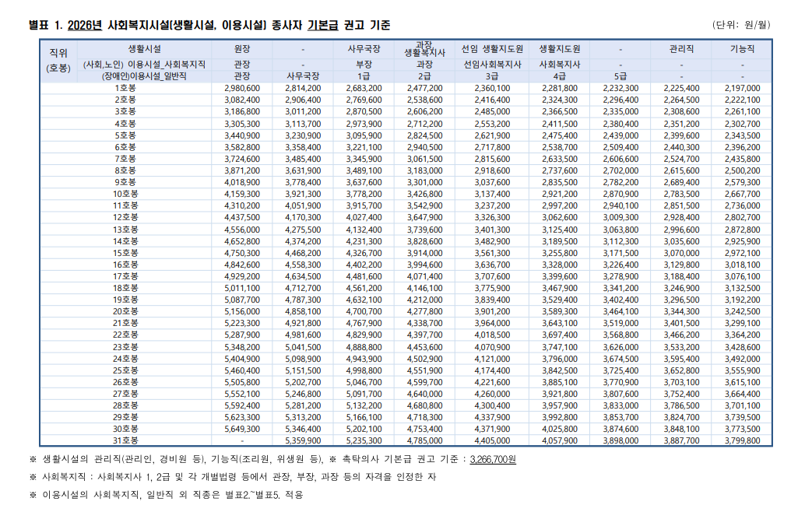Click the value 4,785,000 in 31호봉 row

(x=424, y=440)
